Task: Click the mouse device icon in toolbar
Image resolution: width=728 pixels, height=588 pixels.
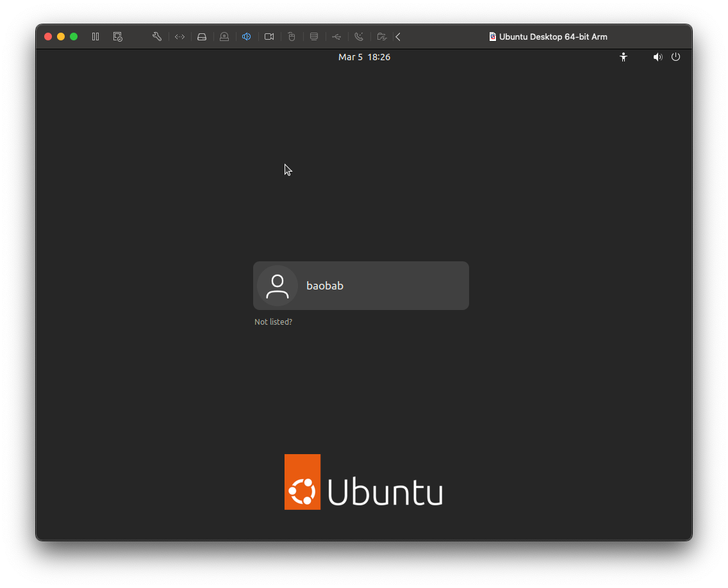Action: pyautogui.click(x=292, y=37)
